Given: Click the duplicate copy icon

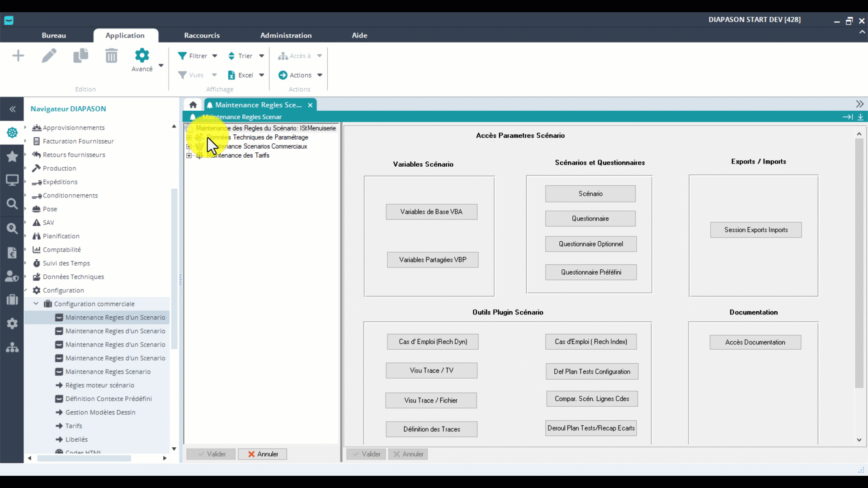Looking at the screenshot, I should [x=80, y=56].
